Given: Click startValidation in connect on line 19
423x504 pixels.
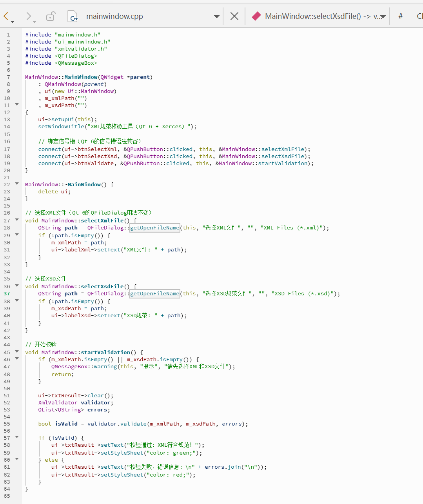Looking at the screenshot, I should 283,163.
